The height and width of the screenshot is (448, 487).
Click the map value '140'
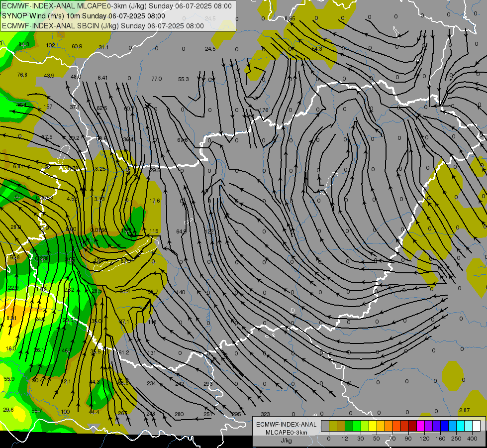[x=181, y=292]
